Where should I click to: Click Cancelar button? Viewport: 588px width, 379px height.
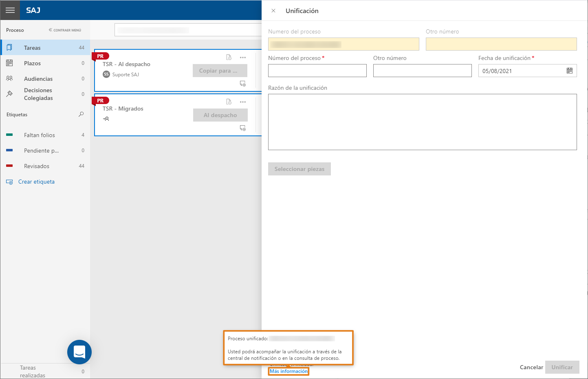tap(531, 367)
